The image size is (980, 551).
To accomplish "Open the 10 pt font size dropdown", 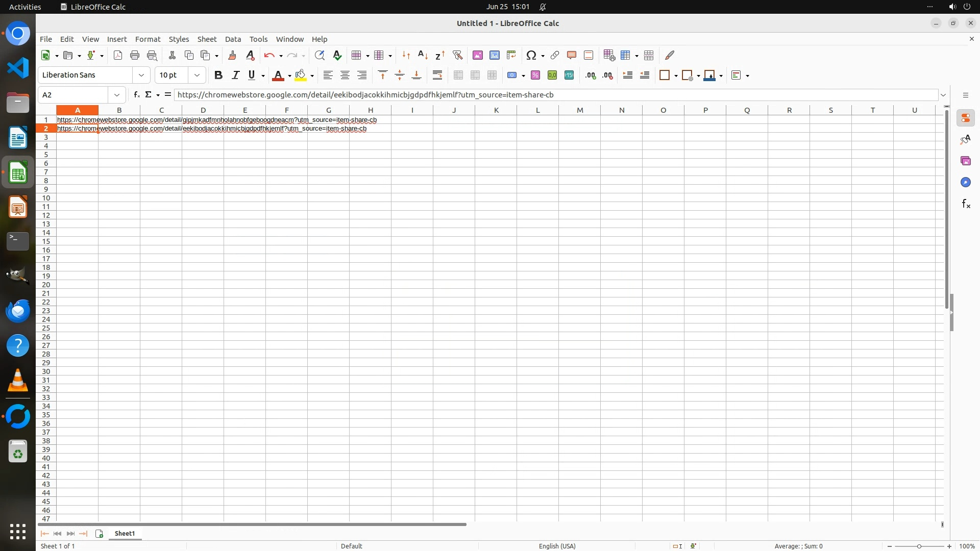I will tap(197, 75).
